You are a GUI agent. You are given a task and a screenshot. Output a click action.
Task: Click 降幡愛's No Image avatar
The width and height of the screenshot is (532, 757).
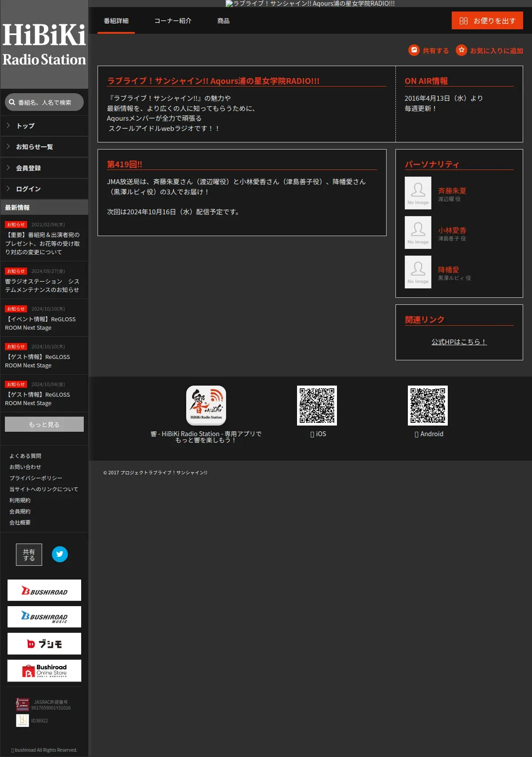pos(418,272)
